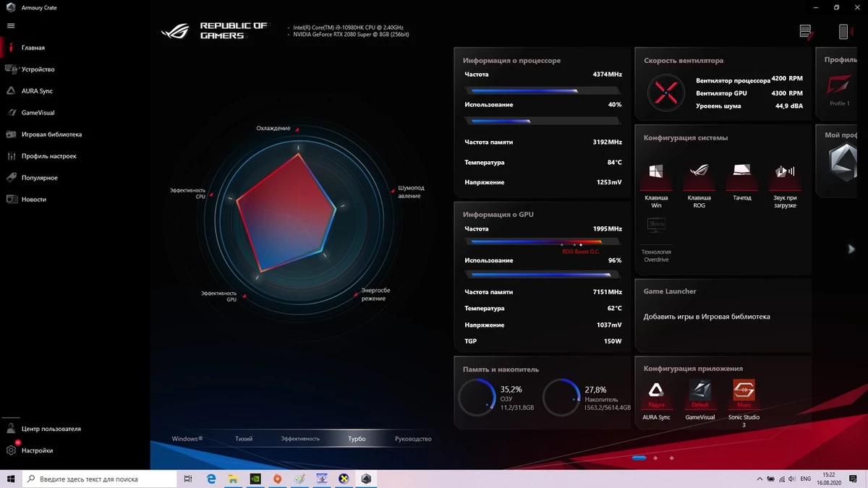868x488 pixels.
Task: Open Игровая библиотека section
Action: coord(51,134)
